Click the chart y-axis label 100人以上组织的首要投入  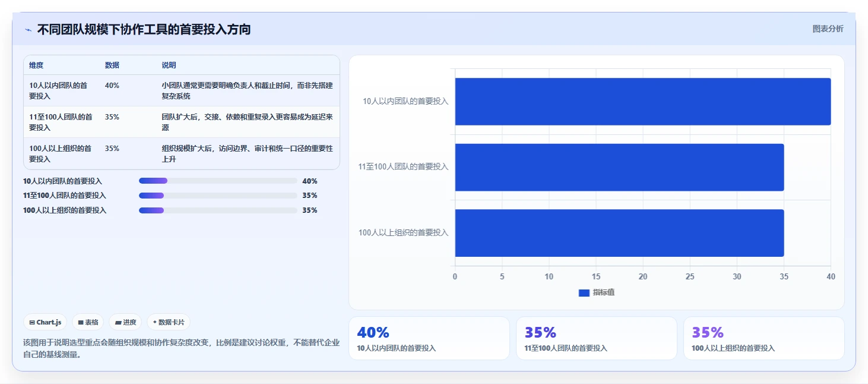click(x=404, y=233)
